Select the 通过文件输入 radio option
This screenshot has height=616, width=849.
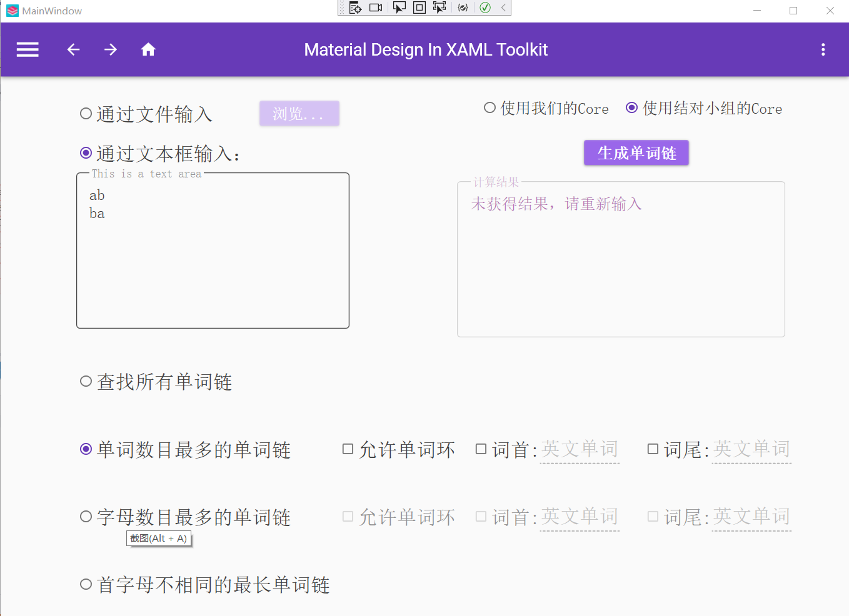click(x=147, y=114)
